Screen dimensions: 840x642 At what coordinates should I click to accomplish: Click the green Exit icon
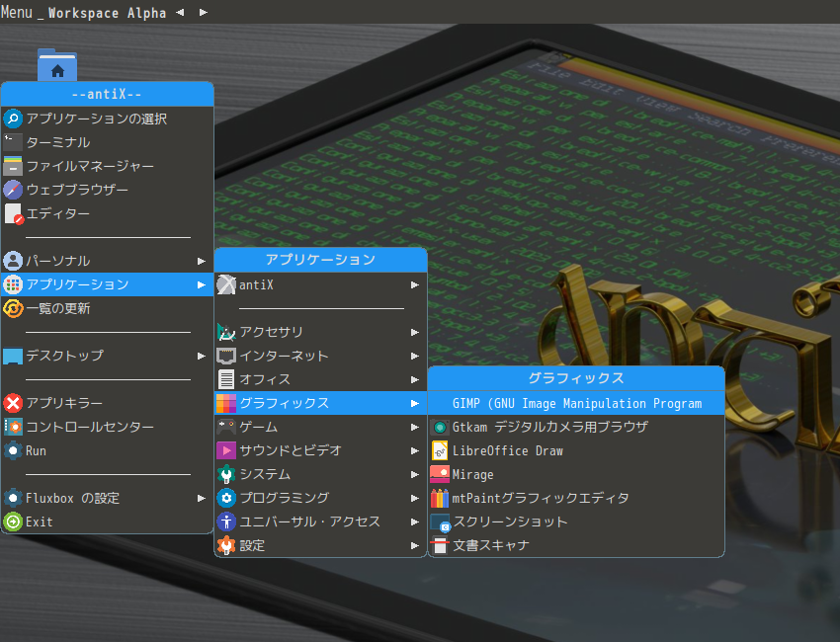(13, 522)
